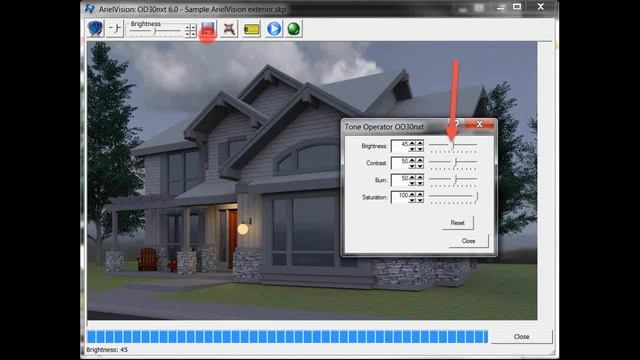Decrease Brightness with its outer down arrow
This screenshot has height=360, width=640.
coord(420,149)
